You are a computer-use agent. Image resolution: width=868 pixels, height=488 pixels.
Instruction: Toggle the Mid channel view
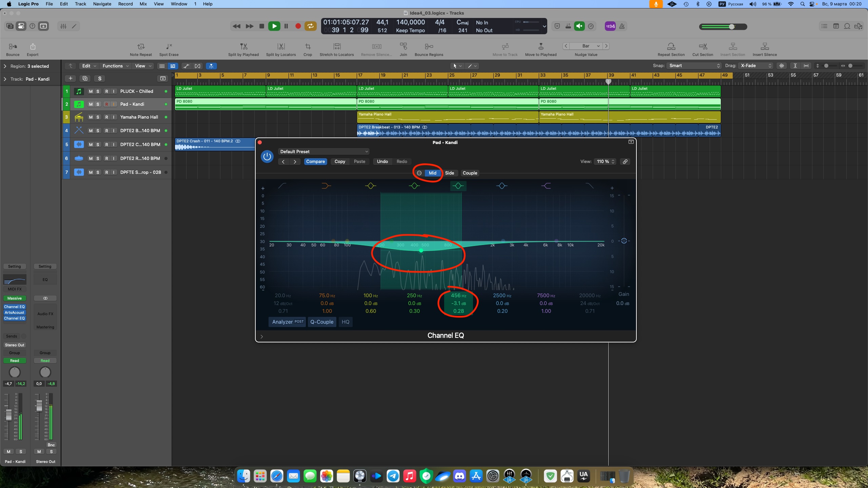point(432,173)
